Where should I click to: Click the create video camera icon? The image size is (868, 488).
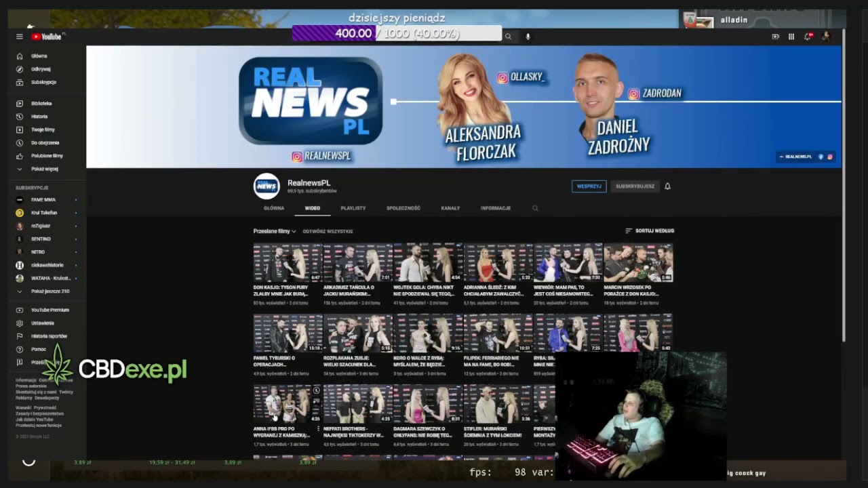pyautogui.click(x=775, y=37)
